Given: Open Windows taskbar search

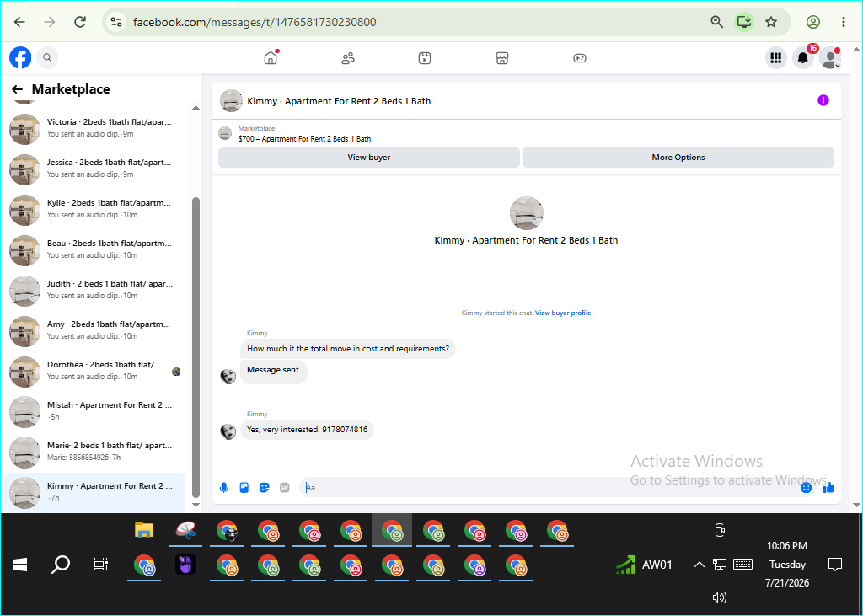Looking at the screenshot, I should (x=61, y=565).
